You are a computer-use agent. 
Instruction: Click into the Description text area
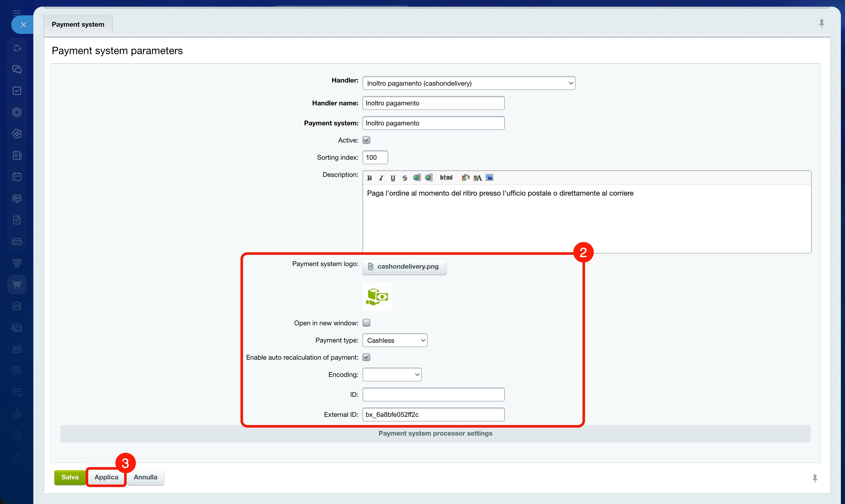[587, 218]
